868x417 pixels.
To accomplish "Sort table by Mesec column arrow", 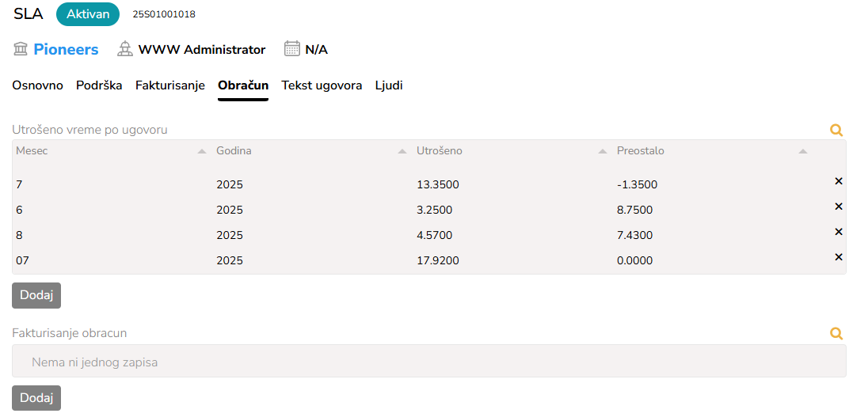I will coord(202,151).
